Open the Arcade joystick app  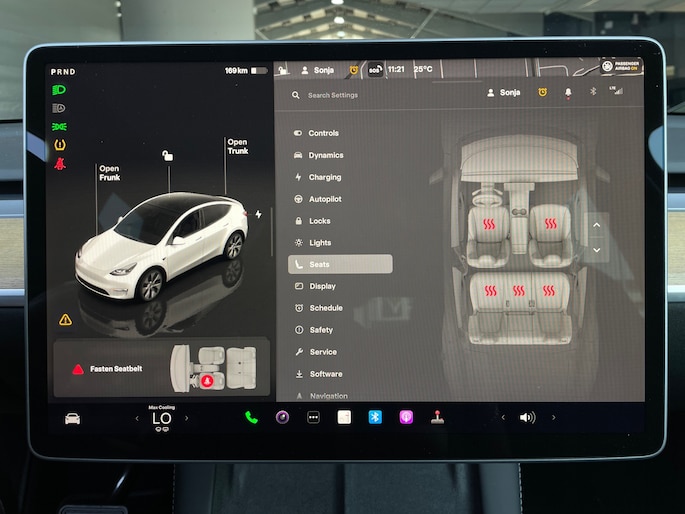[437, 417]
